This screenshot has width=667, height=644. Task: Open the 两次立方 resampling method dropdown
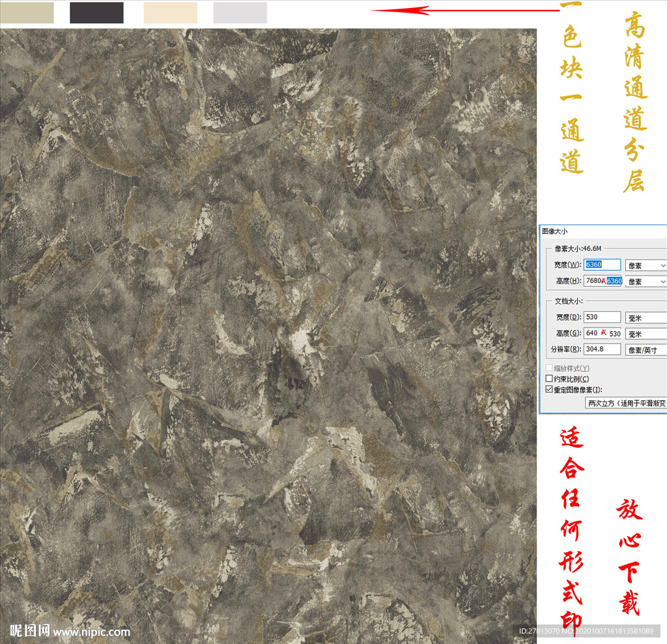tap(625, 404)
